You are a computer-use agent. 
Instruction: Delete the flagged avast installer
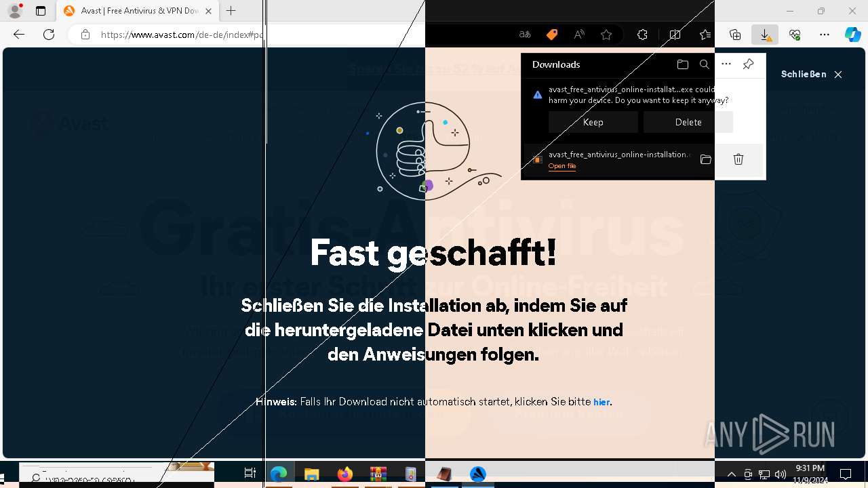point(688,122)
